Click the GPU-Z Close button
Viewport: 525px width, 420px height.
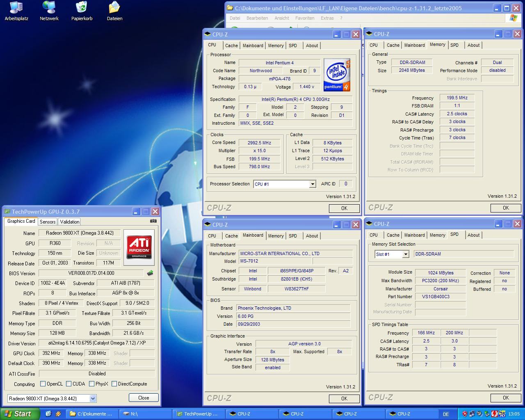click(x=144, y=398)
